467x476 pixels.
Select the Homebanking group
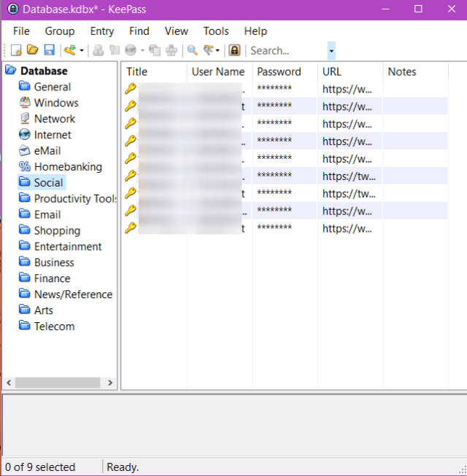(x=68, y=167)
